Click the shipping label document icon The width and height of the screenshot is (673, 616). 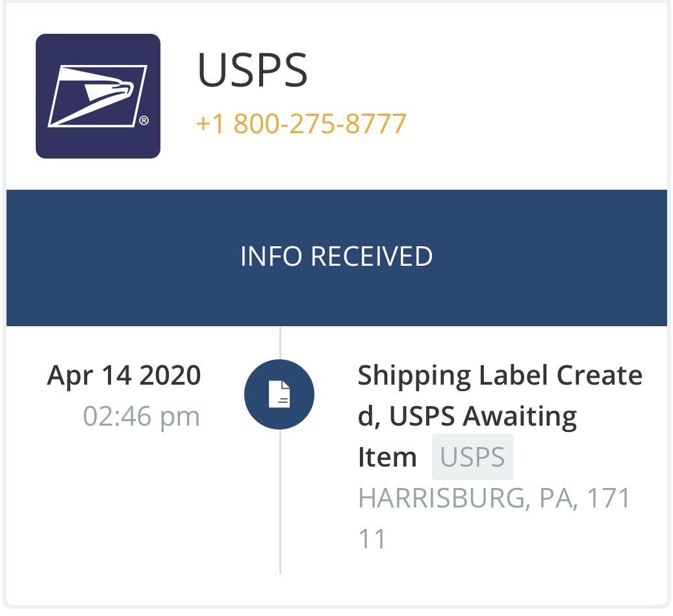(x=279, y=394)
